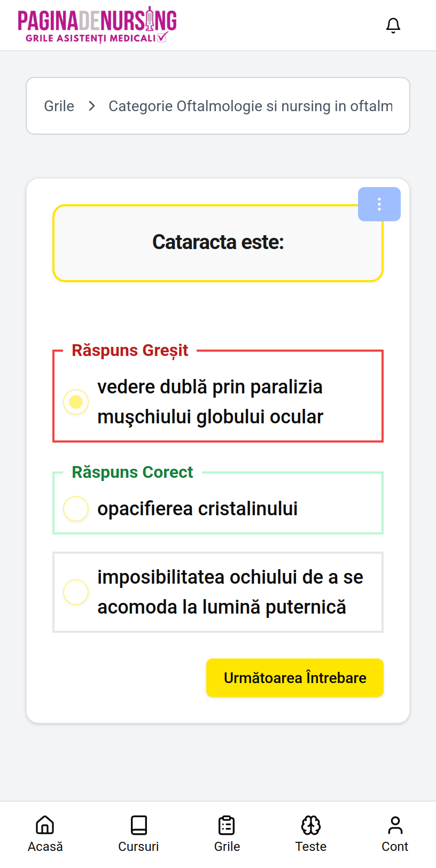This screenshot has height=868, width=436.
Task: Expand the blue actions panel on the question
Action: [x=379, y=204]
